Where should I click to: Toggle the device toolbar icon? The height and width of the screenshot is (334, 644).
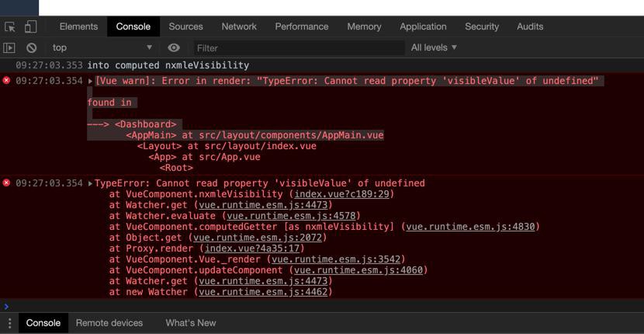(x=30, y=26)
